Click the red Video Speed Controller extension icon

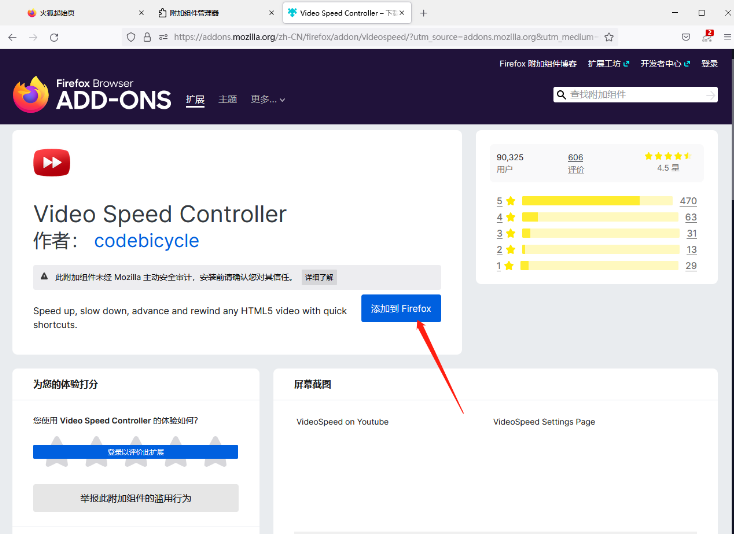[51, 162]
